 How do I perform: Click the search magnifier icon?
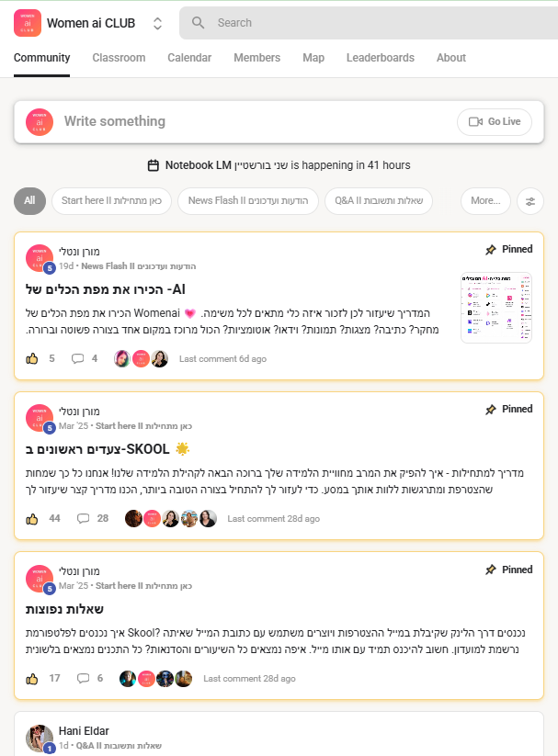[x=198, y=23]
